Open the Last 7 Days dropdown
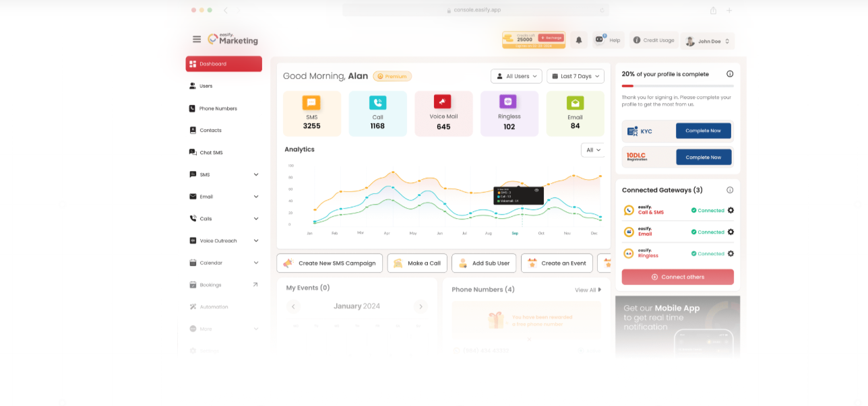Image resolution: width=868 pixels, height=406 pixels. pyautogui.click(x=576, y=76)
